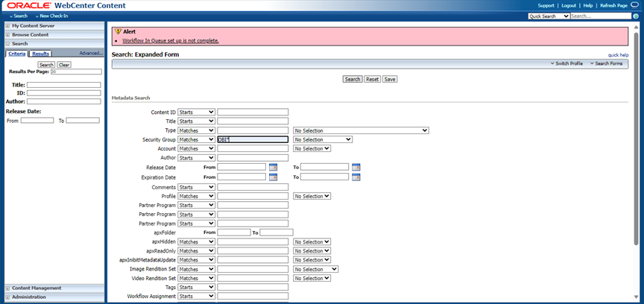Open Tags operator dropdown

tap(196, 287)
